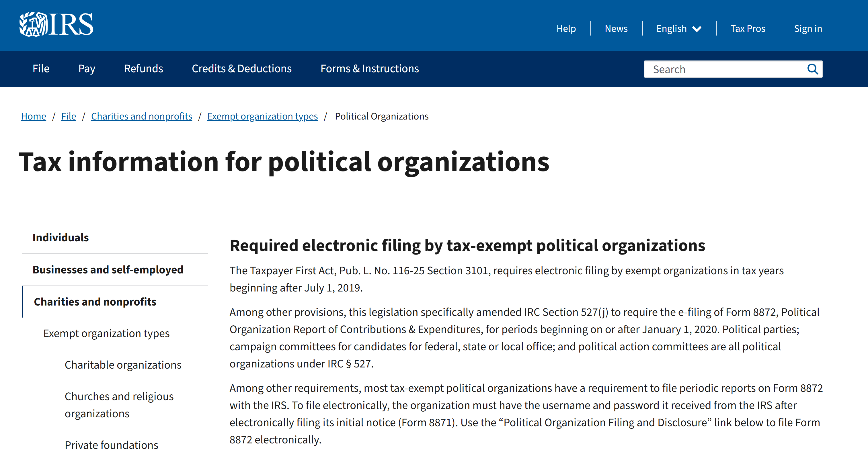Click the IRS logo

click(56, 24)
